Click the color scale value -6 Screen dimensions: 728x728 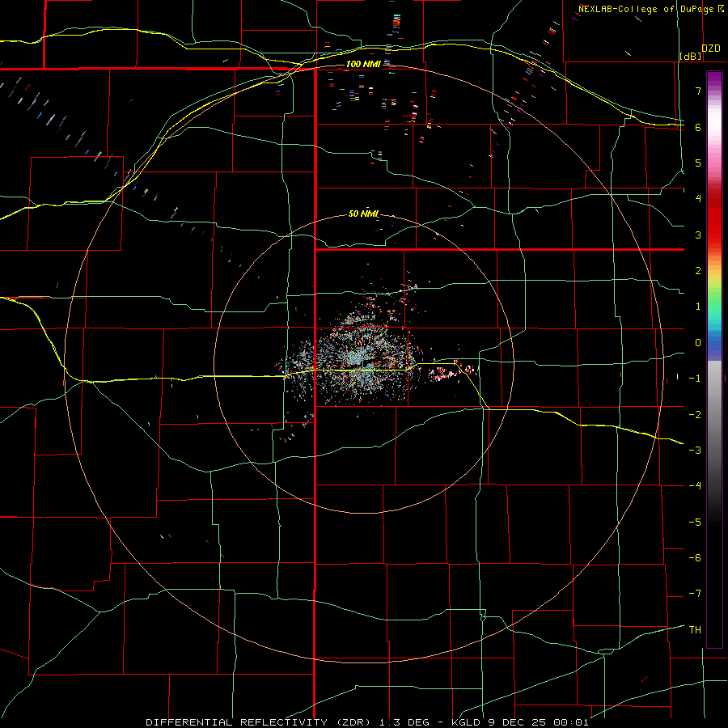point(695,558)
